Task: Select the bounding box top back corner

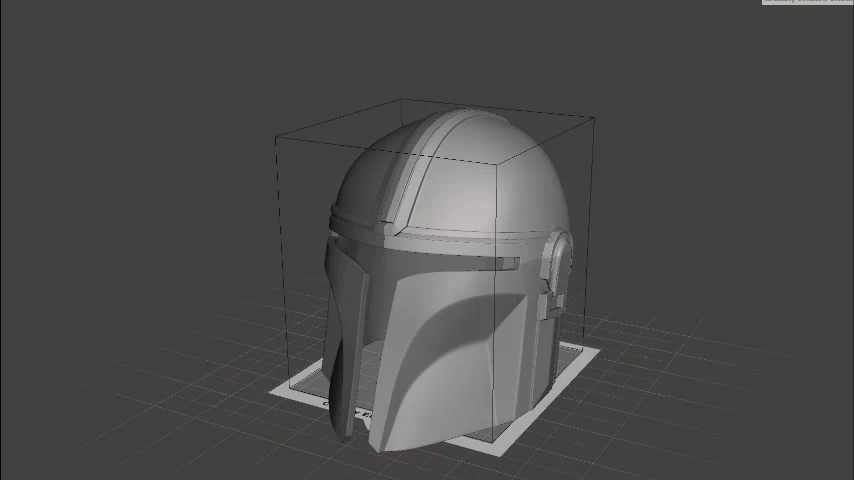Action: tap(402, 99)
